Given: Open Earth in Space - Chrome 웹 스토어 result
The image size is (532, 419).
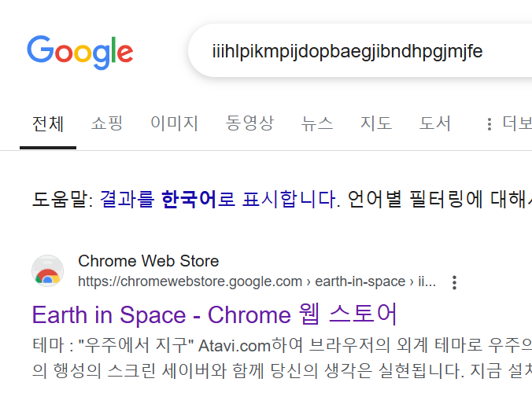Looking at the screenshot, I should tap(214, 314).
